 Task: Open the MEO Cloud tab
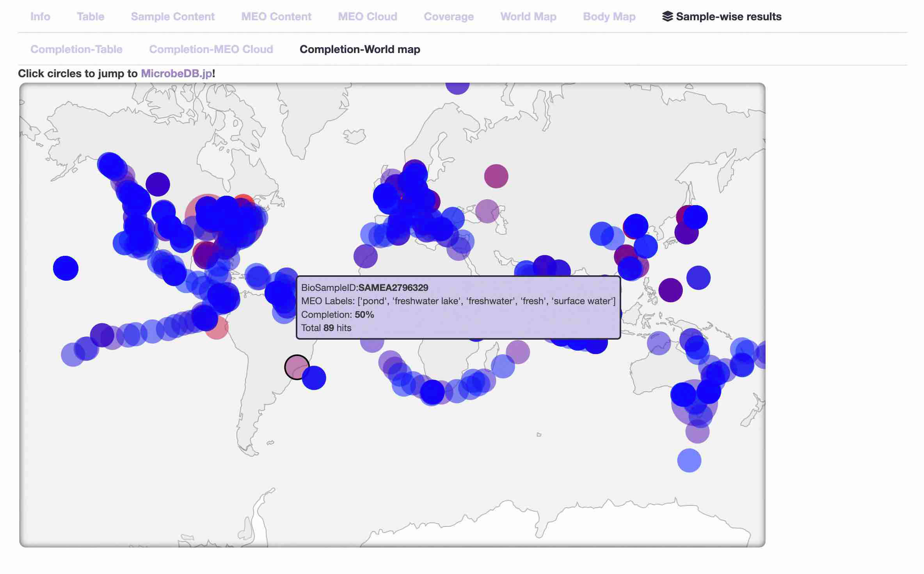tap(367, 16)
